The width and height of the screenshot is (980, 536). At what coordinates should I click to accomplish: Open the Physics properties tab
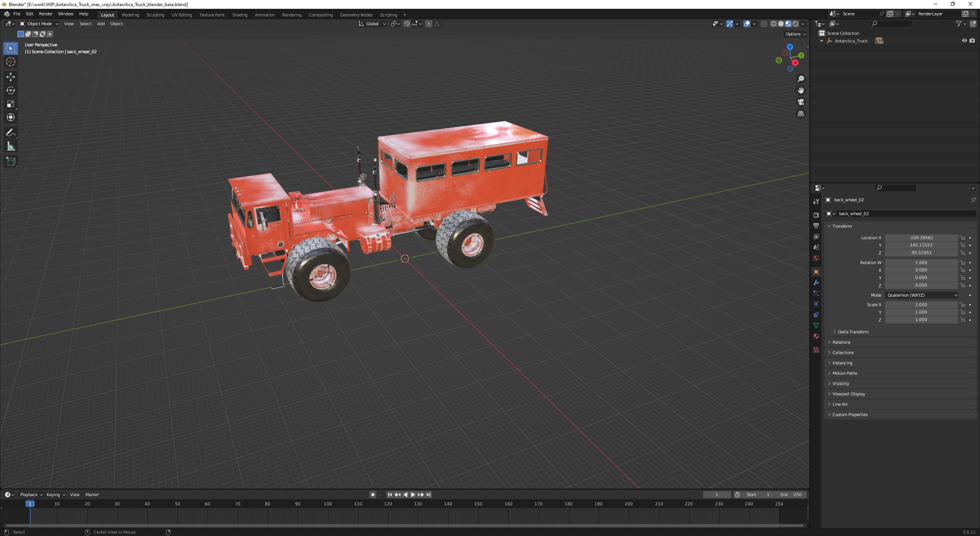[816, 304]
